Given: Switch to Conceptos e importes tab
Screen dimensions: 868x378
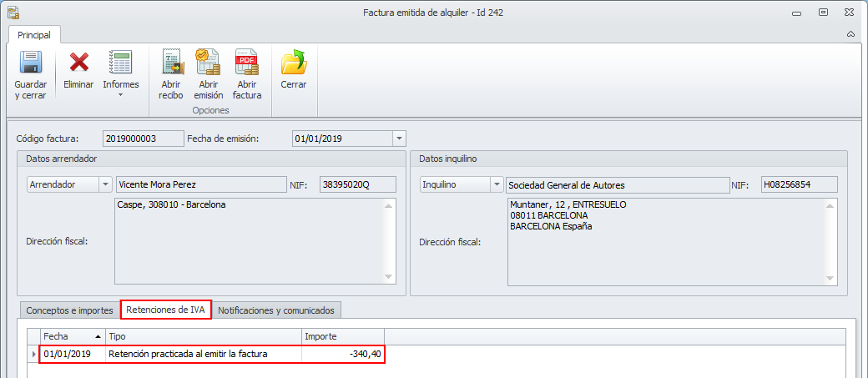Looking at the screenshot, I should (x=70, y=310).
